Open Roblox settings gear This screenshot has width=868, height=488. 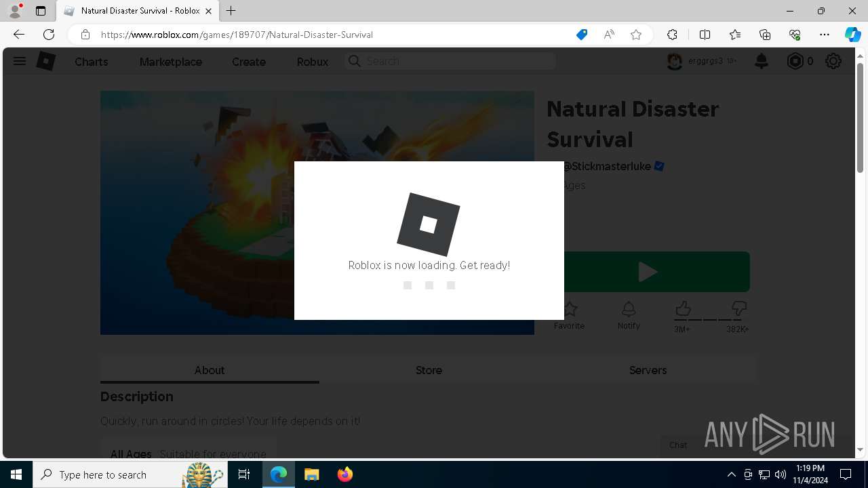tap(833, 61)
